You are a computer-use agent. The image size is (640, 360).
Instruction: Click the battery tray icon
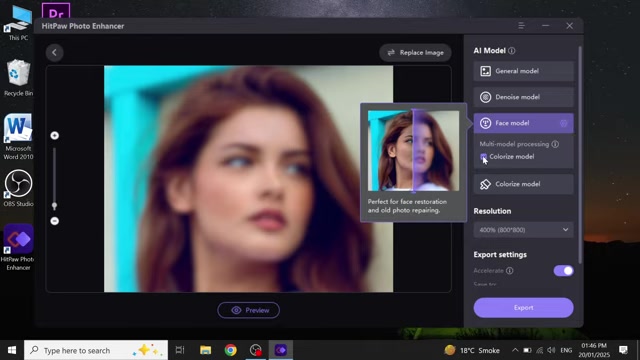[x=527, y=350]
